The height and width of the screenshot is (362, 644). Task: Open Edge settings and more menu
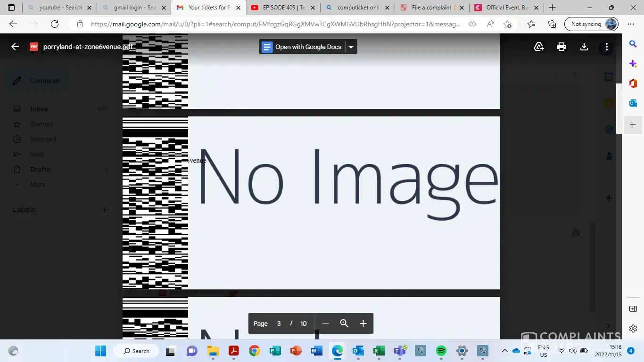631,24
